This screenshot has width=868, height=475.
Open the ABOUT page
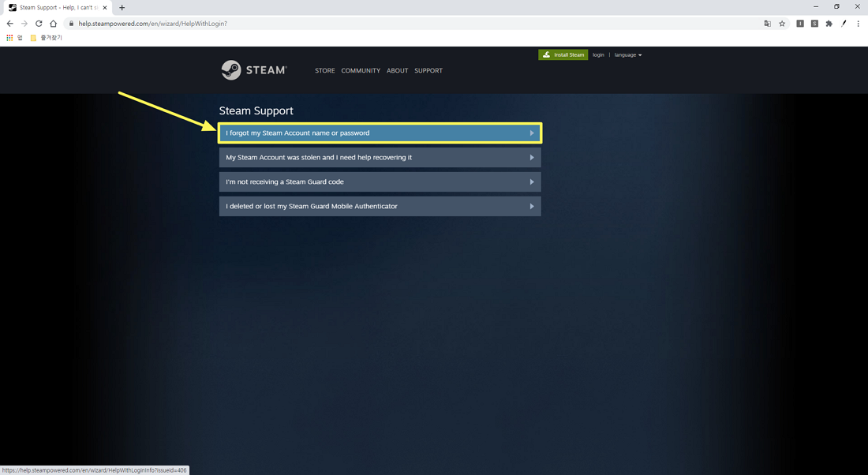tap(398, 71)
